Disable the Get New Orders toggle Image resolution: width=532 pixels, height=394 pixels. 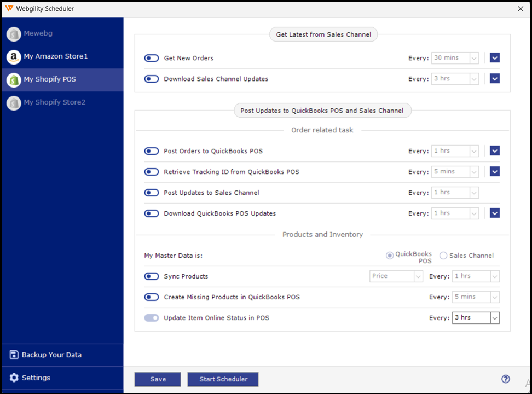[x=151, y=58]
